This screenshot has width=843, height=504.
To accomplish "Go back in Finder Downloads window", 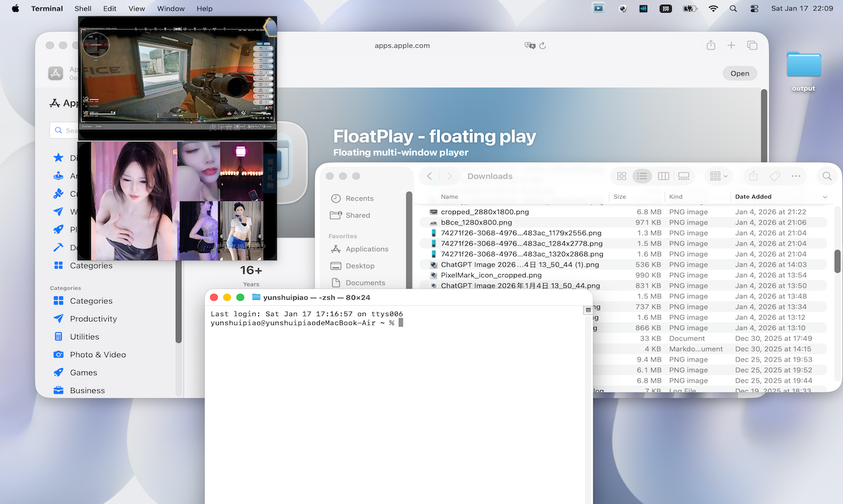I will pos(429,176).
